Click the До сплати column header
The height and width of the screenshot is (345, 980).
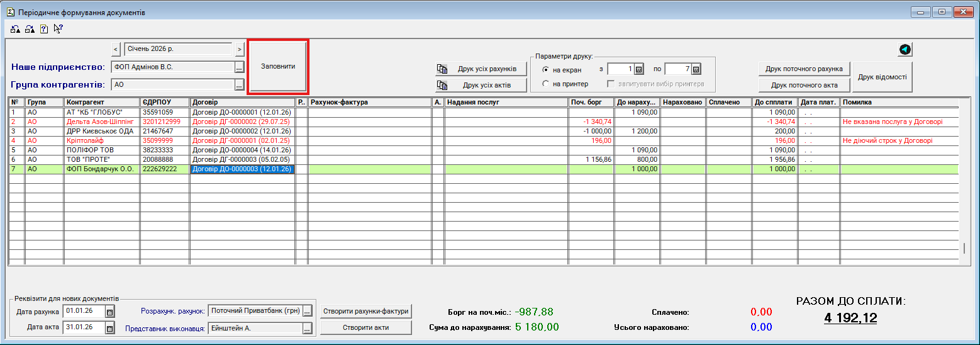pos(774,102)
